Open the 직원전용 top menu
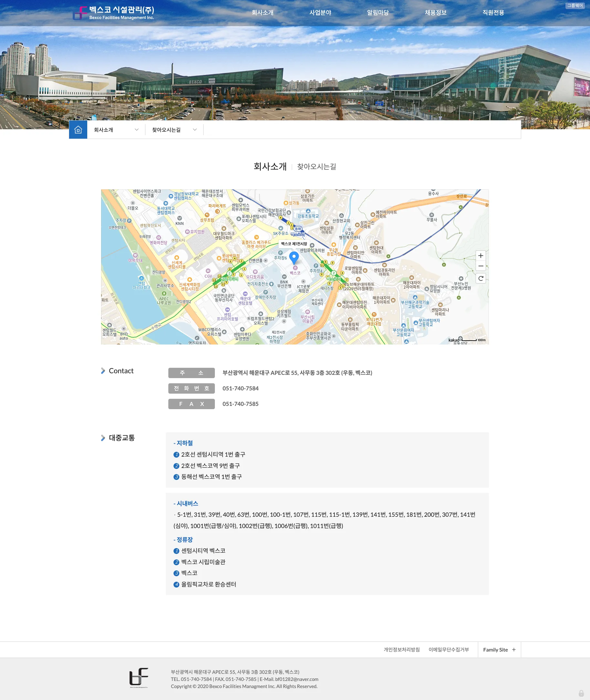Image resolution: width=590 pixels, height=700 pixels. tap(493, 13)
